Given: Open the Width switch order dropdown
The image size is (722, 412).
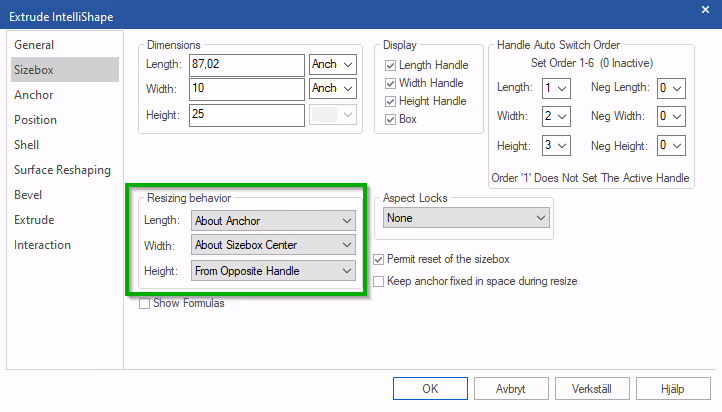Looking at the screenshot, I should point(556,116).
